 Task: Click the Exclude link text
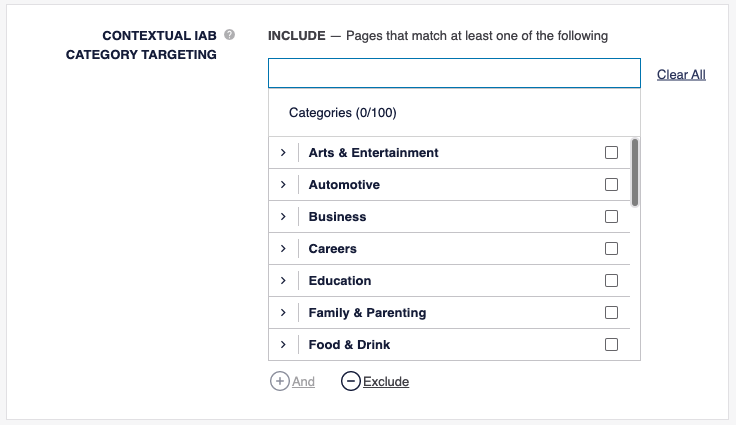(x=386, y=381)
